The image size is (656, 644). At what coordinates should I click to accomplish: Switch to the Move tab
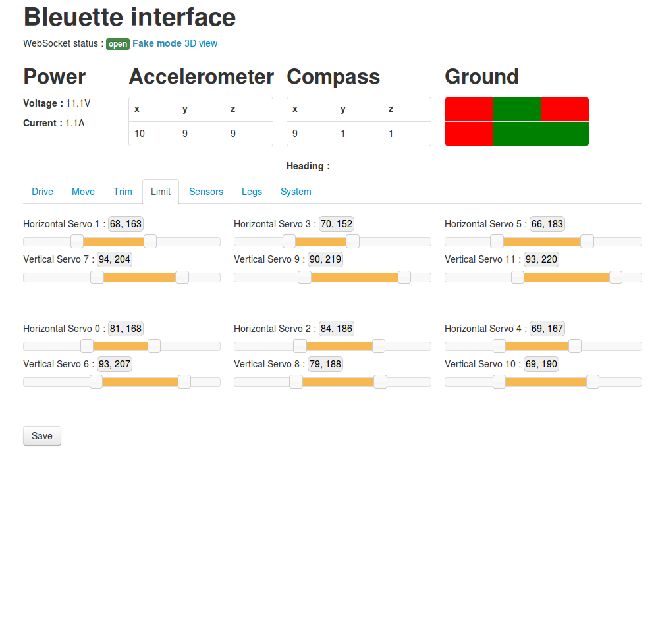click(83, 192)
